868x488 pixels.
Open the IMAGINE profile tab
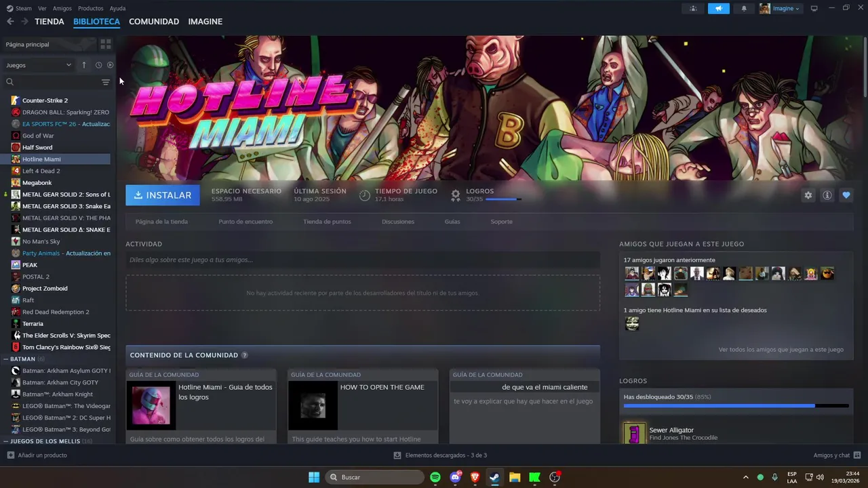tap(205, 22)
